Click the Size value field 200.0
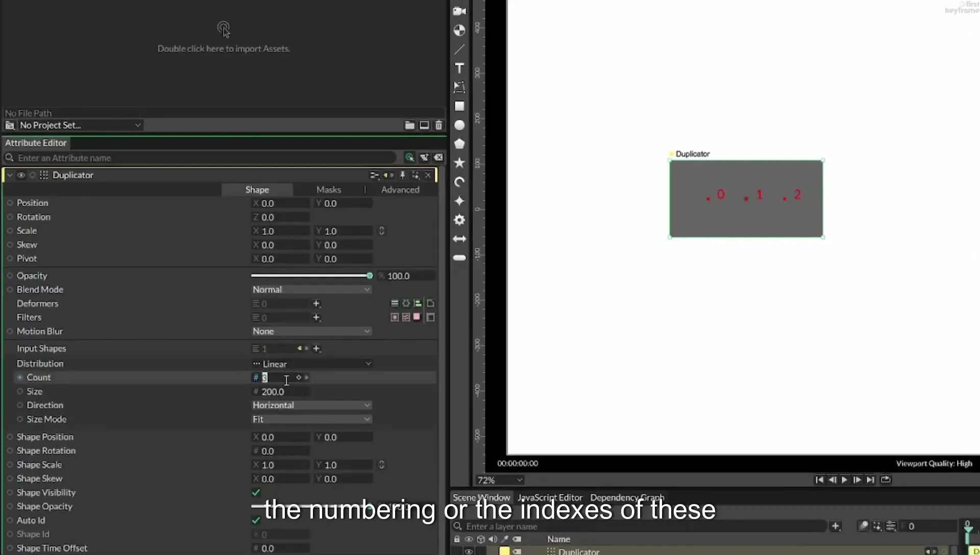 281,391
